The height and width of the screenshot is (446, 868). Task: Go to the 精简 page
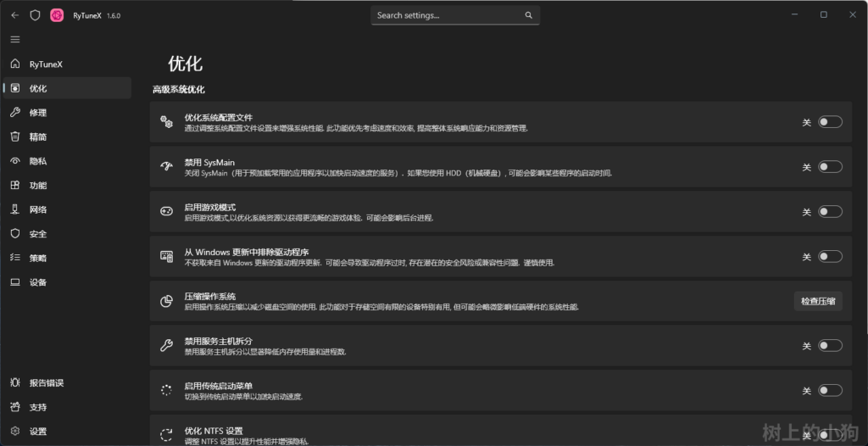click(67, 137)
